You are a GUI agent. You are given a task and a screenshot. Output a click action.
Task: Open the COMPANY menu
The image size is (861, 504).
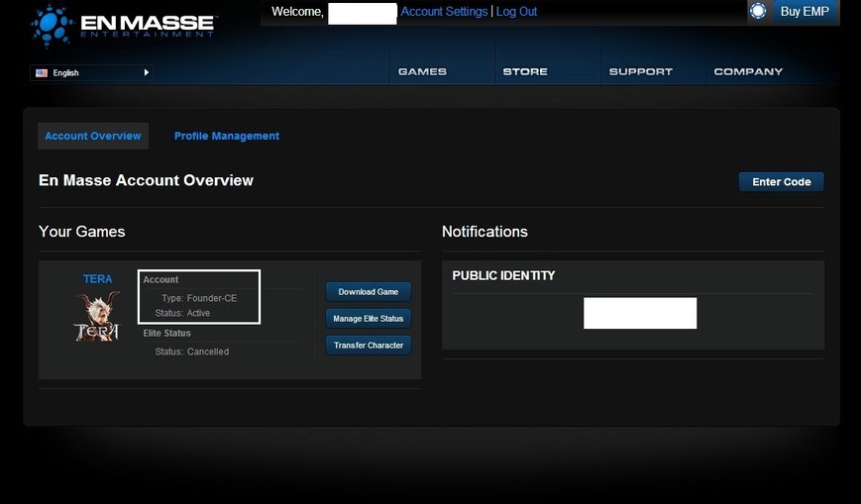click(x=748, y=71)
